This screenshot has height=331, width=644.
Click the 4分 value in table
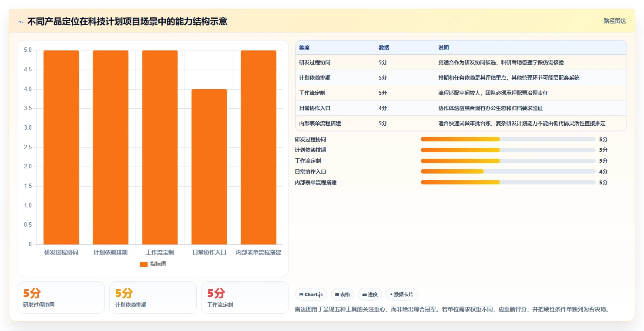(382, 108)
